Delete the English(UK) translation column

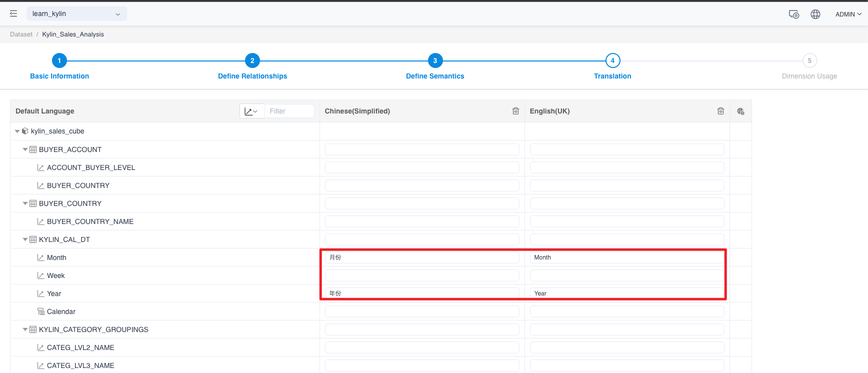click(720, 111)
